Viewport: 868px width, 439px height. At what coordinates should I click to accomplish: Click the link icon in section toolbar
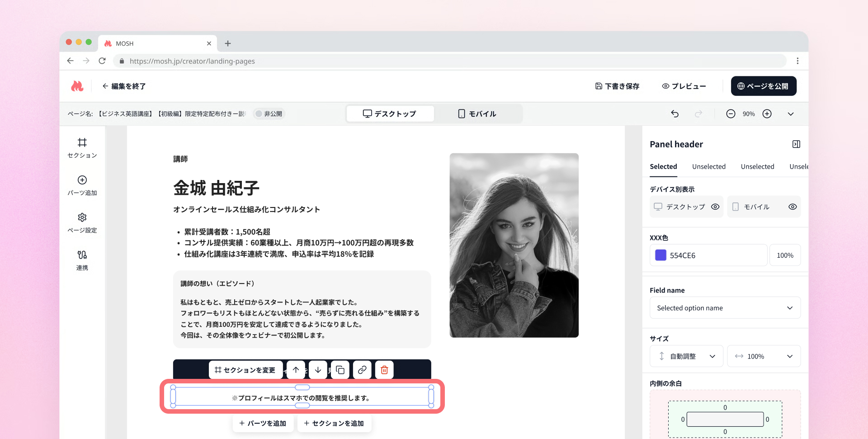tap(362, 370)
